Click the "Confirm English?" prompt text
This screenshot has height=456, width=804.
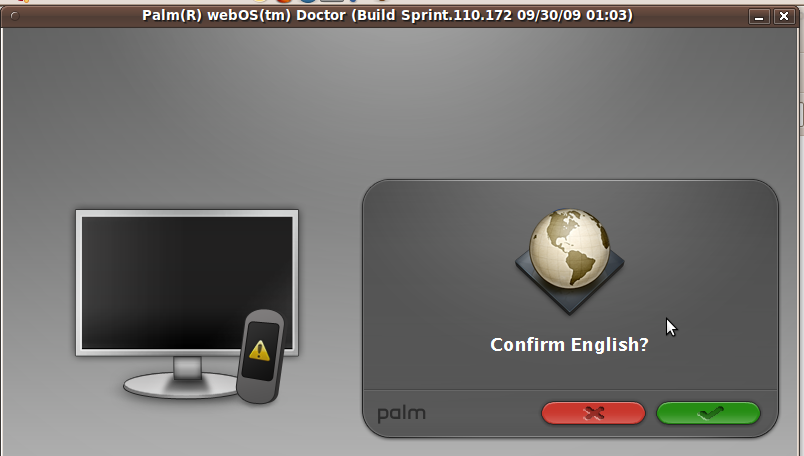[x=569, y=345]
